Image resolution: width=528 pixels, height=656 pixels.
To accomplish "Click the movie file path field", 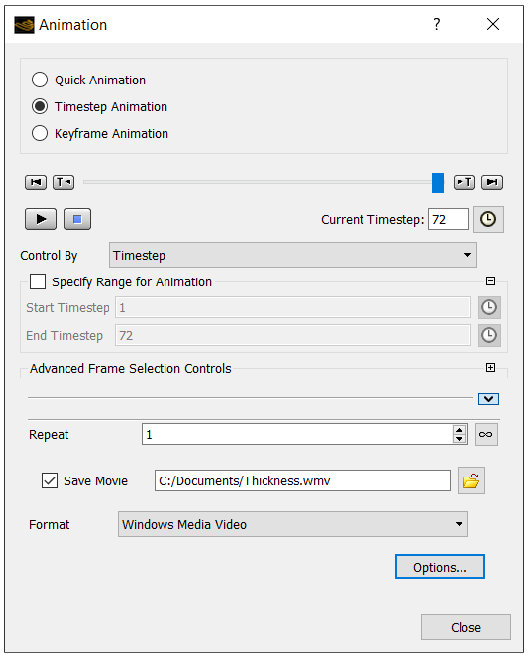I will (x=302, y=481).
